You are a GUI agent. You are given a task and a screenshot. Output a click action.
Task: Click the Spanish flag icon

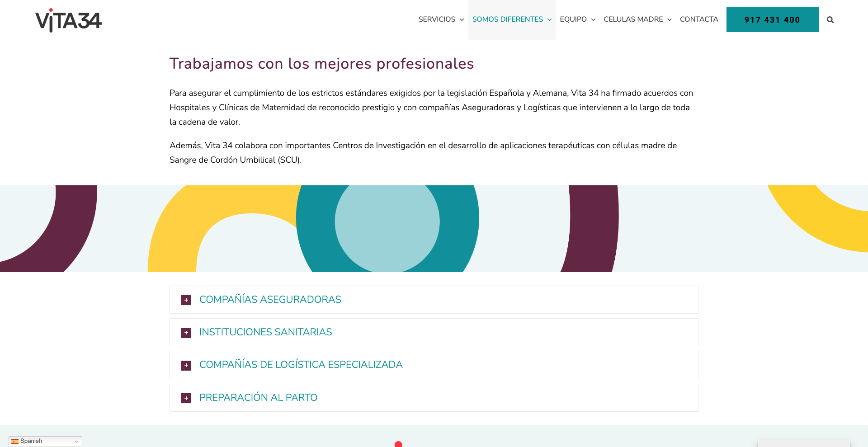pos(15,442)
